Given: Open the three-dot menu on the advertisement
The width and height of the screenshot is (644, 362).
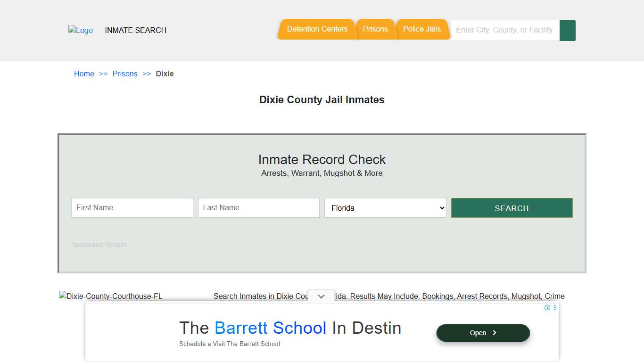Looking at the screenshot, I should point(554,307).
